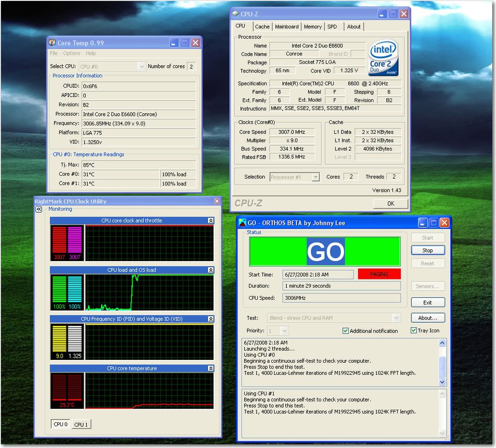Click the Frequency field in Core Temp

pyautogui.click(x=139, y=124)
